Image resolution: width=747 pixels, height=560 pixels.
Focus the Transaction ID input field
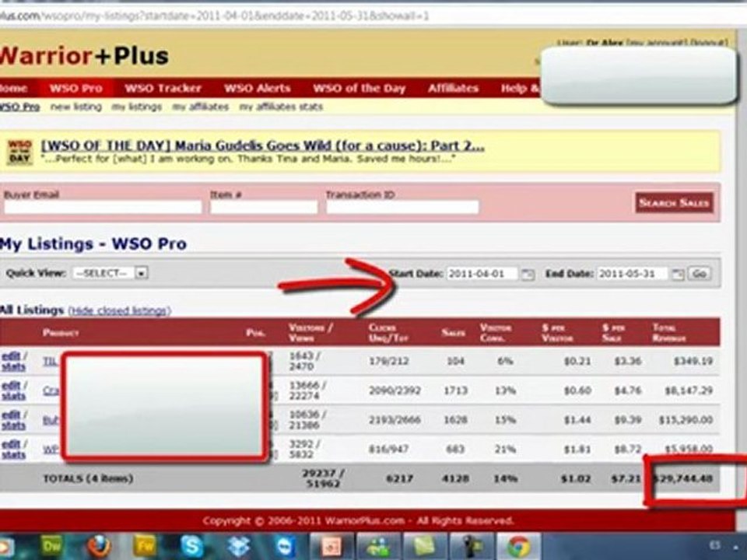coord(402,207)
